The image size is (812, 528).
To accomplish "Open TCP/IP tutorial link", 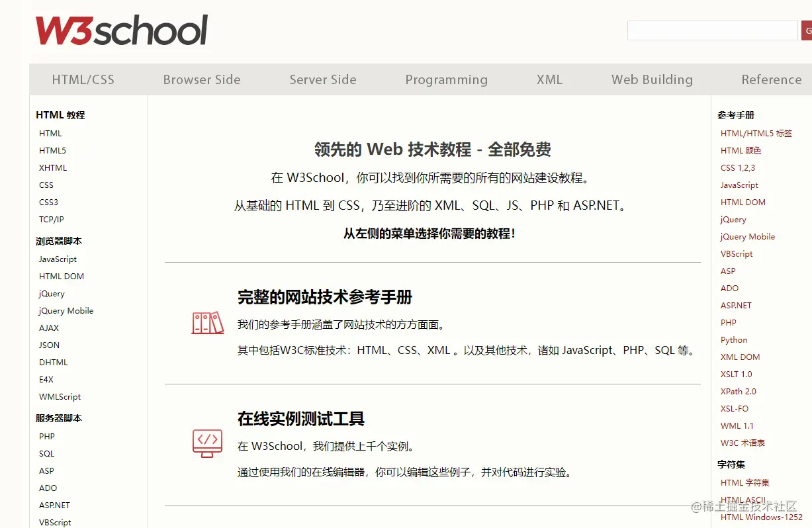I will [x=52, y=219].
